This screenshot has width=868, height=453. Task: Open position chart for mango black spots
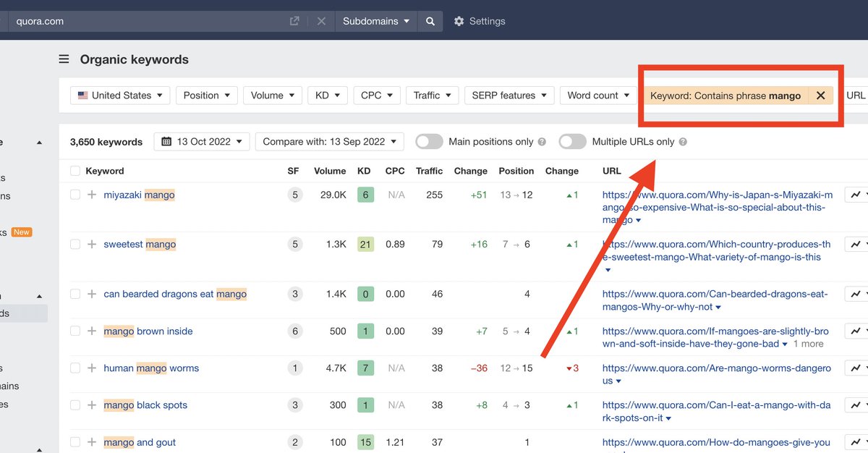coord(857,405)
